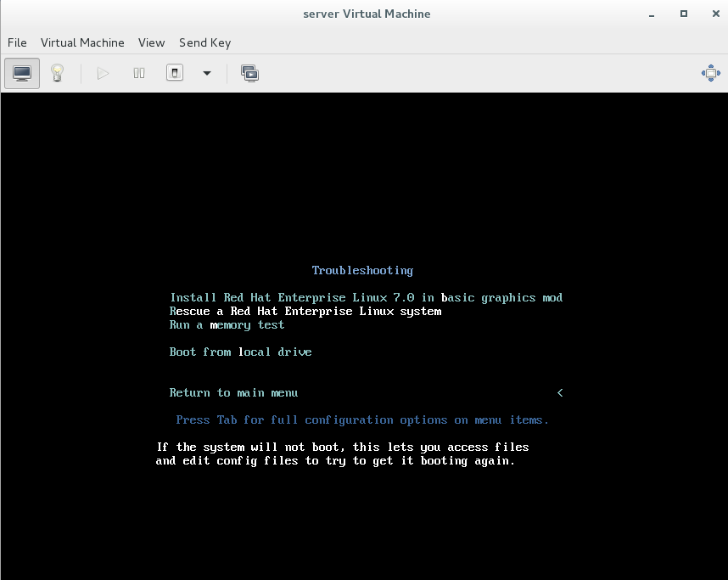Select Run a memory test entry
The height and width of the screenshot is (580, 728).
tap(227, 325)
